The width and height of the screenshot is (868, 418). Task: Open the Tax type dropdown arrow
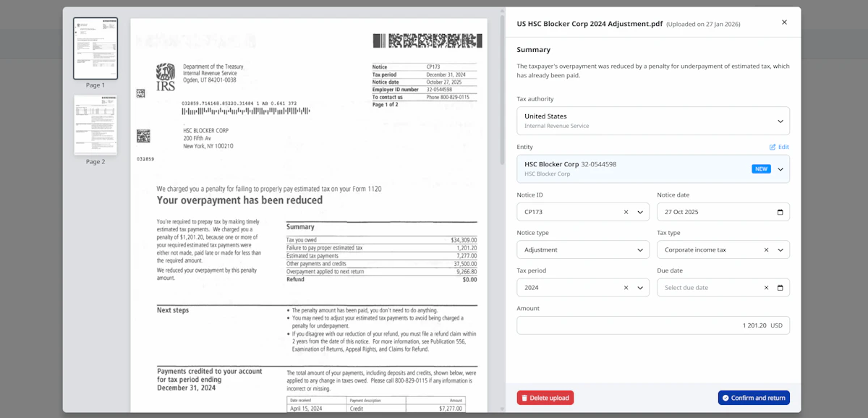coord(780,249)
